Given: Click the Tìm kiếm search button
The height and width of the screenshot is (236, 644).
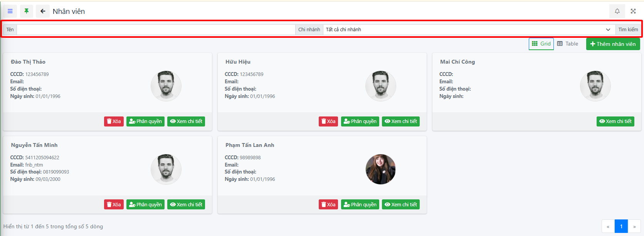Looking at the screenshot, I should pyautogui.click(x=628, y=30).
